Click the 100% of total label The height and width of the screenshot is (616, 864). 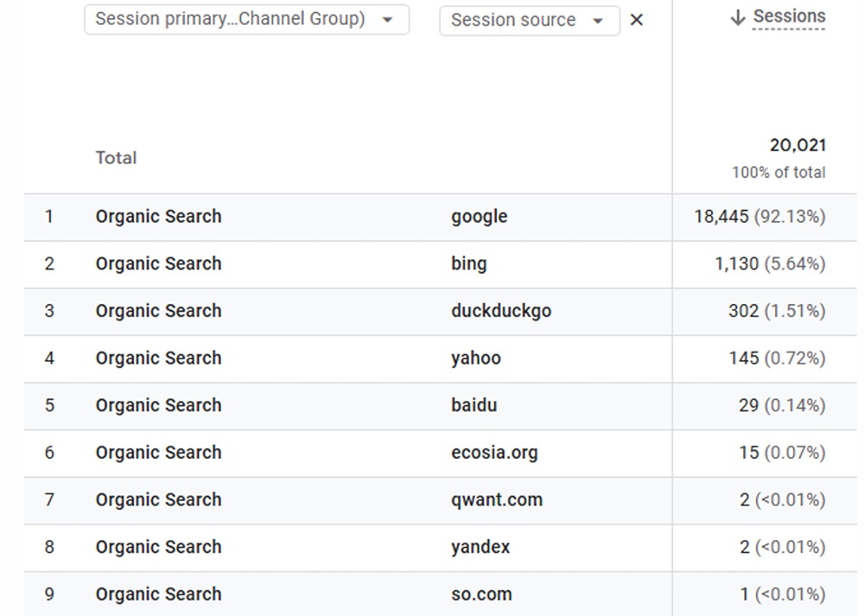(x=778, y=173)
